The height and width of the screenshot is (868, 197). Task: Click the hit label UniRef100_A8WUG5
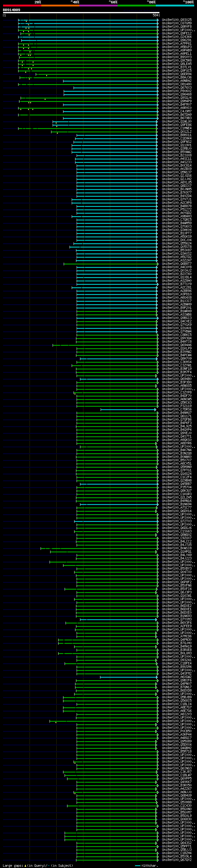click(x=177, y=386)
